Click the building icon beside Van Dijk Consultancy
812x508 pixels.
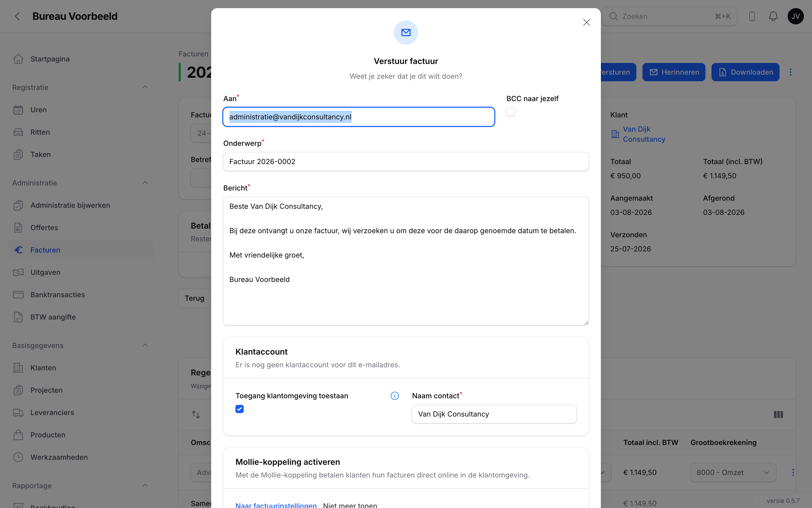[x=615, y=134]
